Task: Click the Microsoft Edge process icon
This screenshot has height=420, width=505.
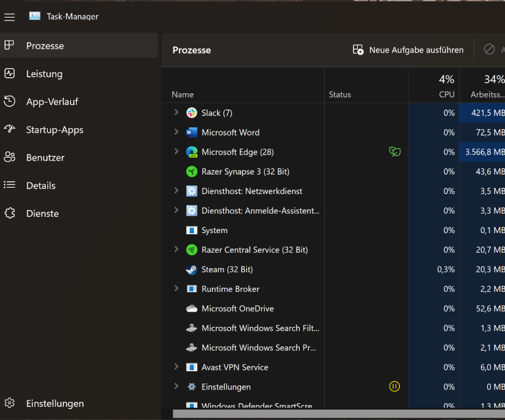Action: pos(192,152)
